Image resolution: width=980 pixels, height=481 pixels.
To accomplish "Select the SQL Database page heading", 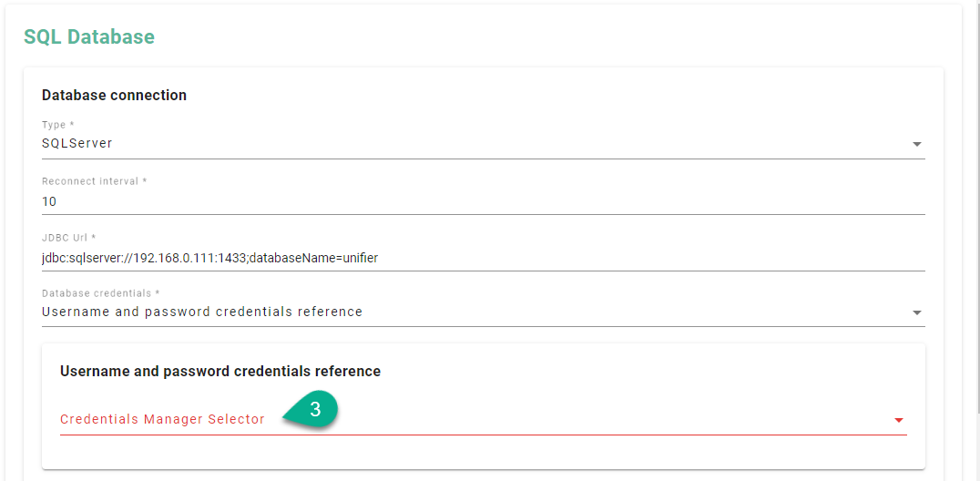I will (89, 37).
